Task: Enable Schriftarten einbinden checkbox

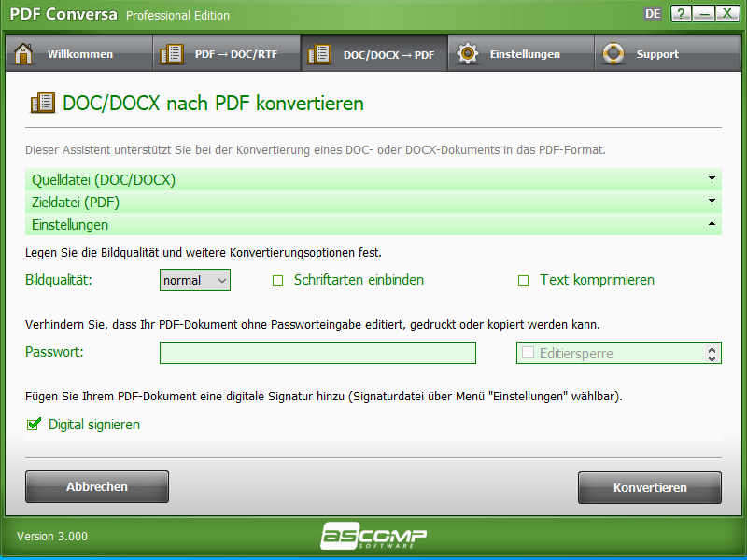Action: pos(277,280)
